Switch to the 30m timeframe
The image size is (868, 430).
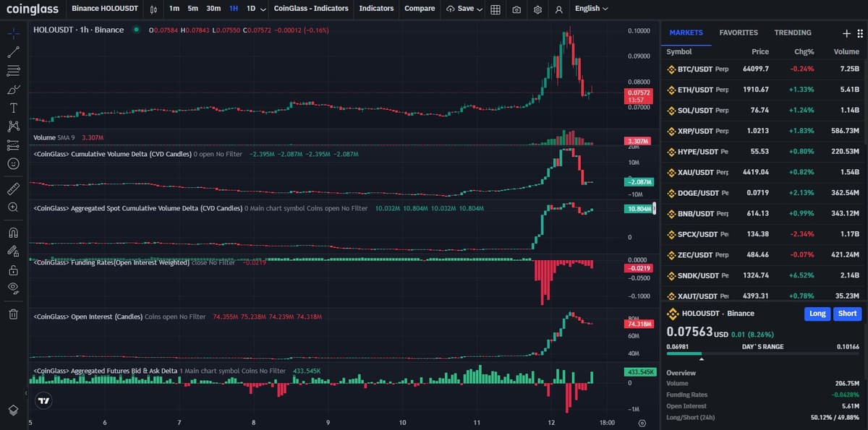[213, 9]
